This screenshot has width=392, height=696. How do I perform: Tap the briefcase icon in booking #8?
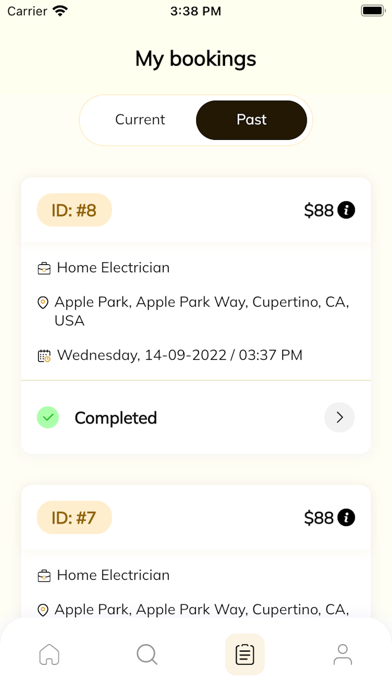pyautogui.click(x=44, y=269)
